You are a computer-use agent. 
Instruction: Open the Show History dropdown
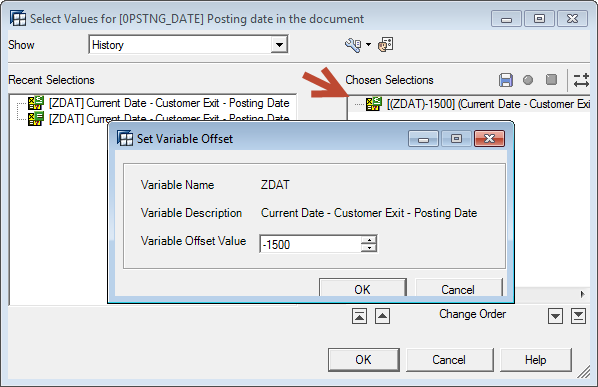pos(280,45)
